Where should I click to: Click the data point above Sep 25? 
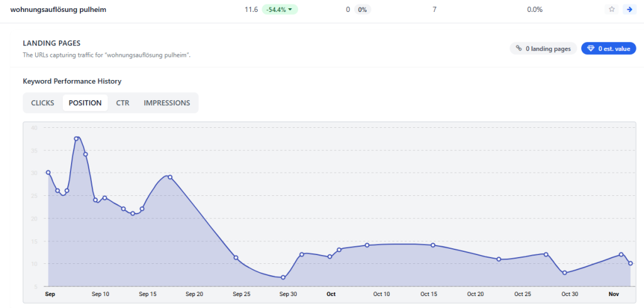236,258
